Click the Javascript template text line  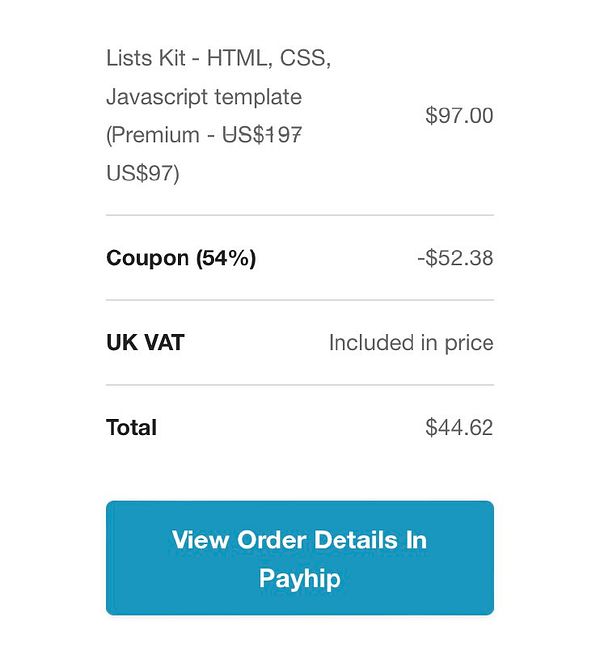204,97
